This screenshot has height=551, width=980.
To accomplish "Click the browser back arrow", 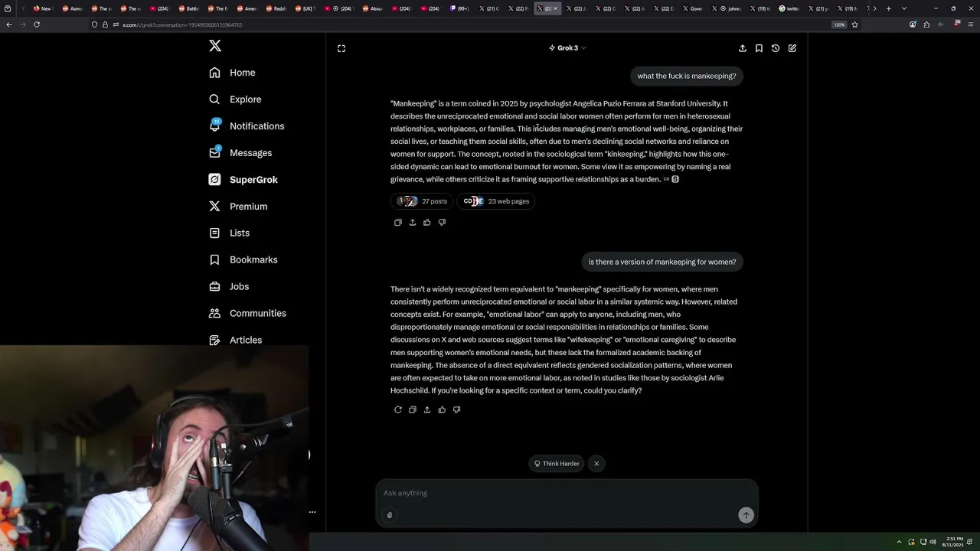I will point(8,24).
